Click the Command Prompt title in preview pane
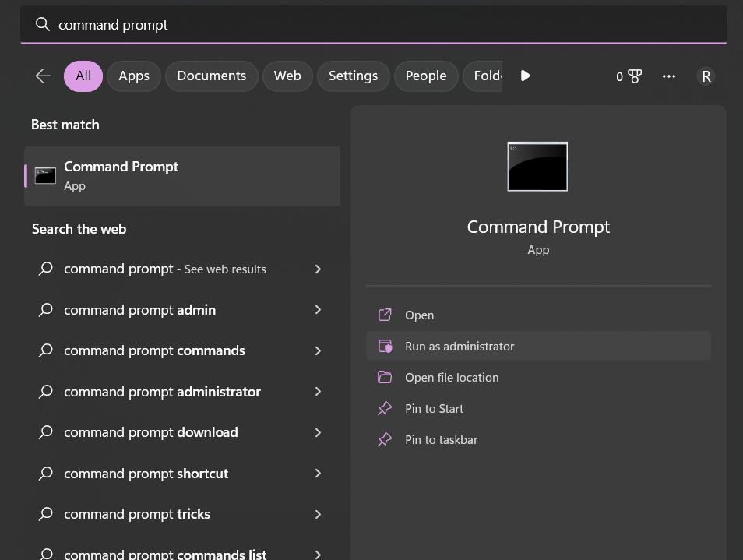Image resolution: width=743 pixels, height=560 pixels. 538,227
